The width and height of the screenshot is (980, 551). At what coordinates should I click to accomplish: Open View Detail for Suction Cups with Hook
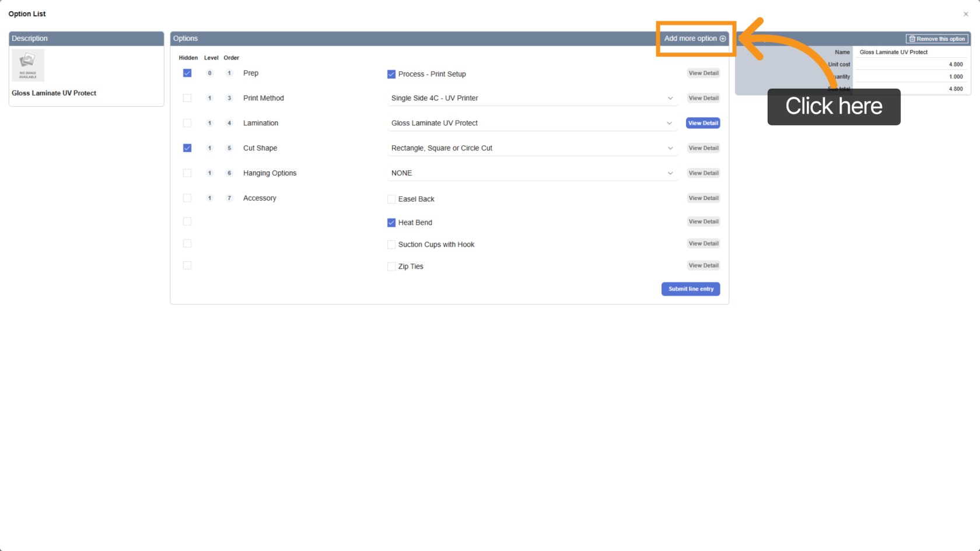click(x=703, y=244)
